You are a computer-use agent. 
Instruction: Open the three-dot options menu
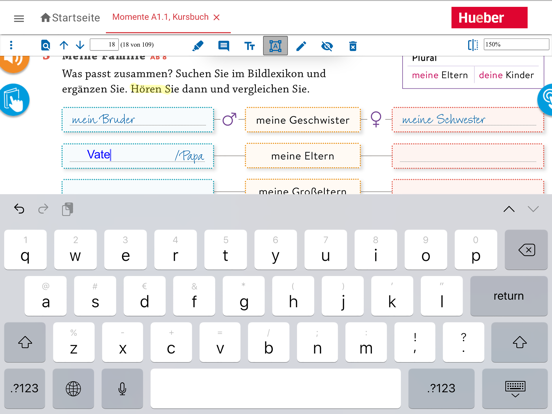[11, 45]
